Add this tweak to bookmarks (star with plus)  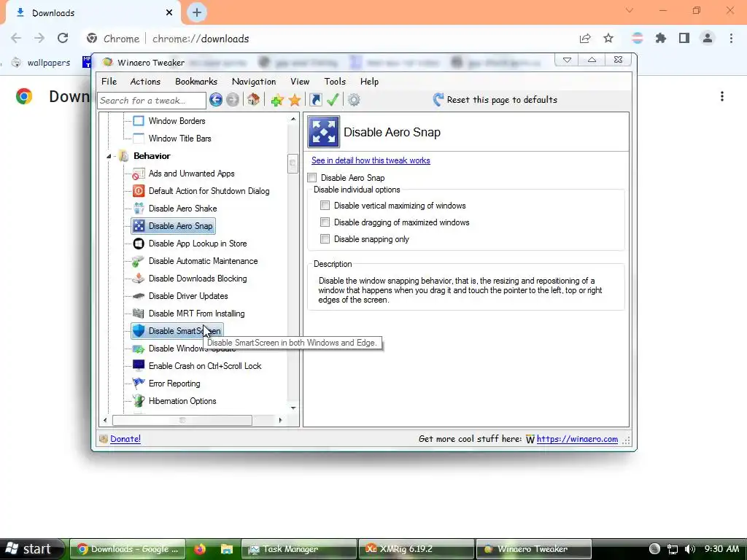[x=276, y=100]
